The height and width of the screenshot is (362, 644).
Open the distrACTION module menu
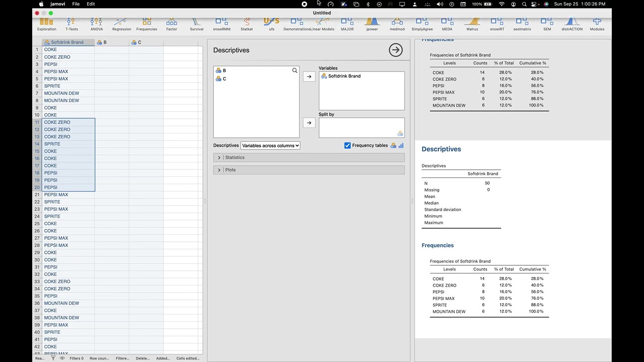(572, 25)
